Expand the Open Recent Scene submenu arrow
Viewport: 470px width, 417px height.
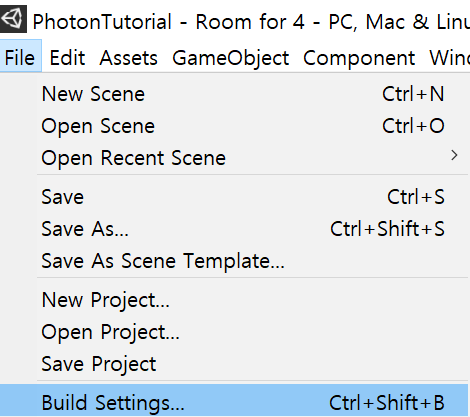tap(454, 155)
